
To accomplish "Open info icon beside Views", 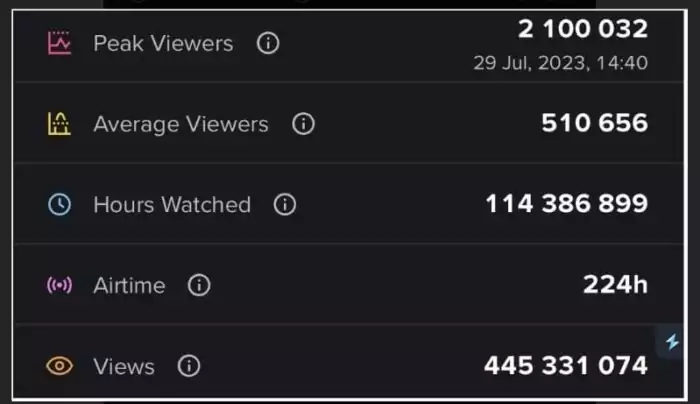I will click(x=189, y=366).
